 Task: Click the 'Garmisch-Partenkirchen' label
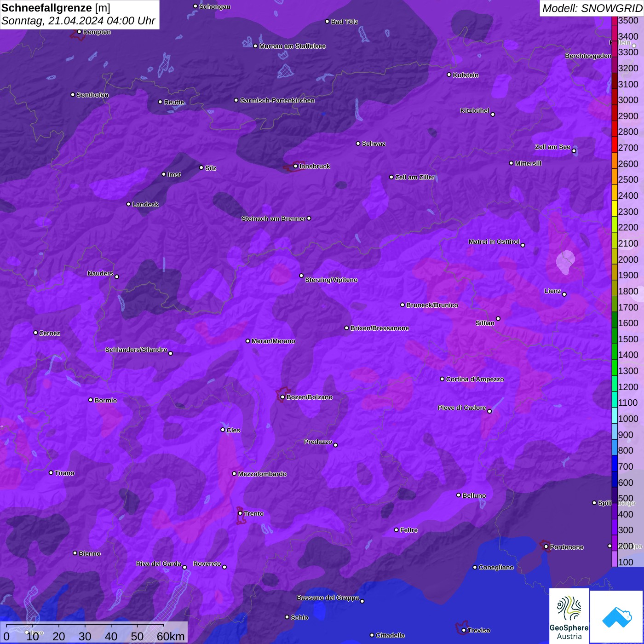(x=277, y=100)
